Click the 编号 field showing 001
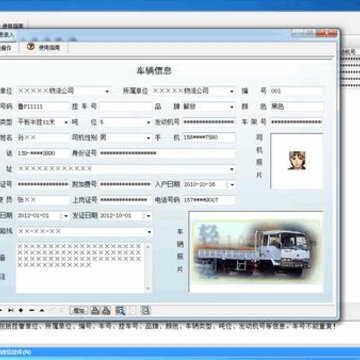The image size is (360, 360). tap(297, 91)
